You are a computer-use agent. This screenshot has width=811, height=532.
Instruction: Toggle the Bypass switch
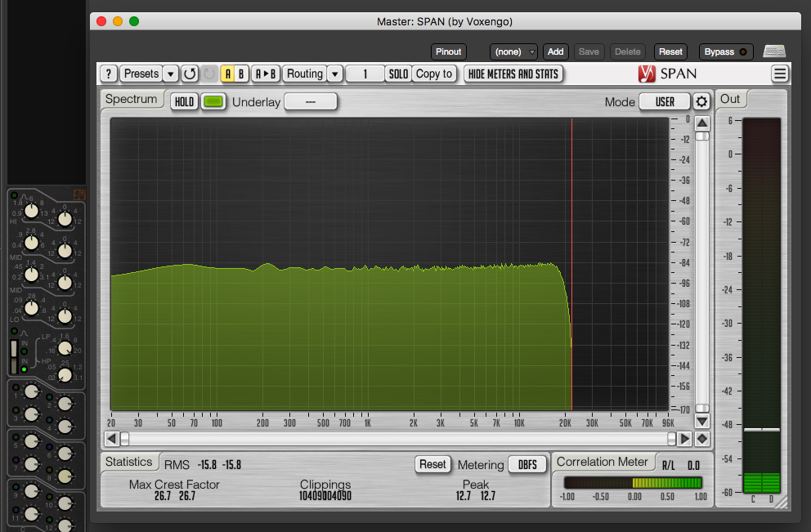coord(725,51)
